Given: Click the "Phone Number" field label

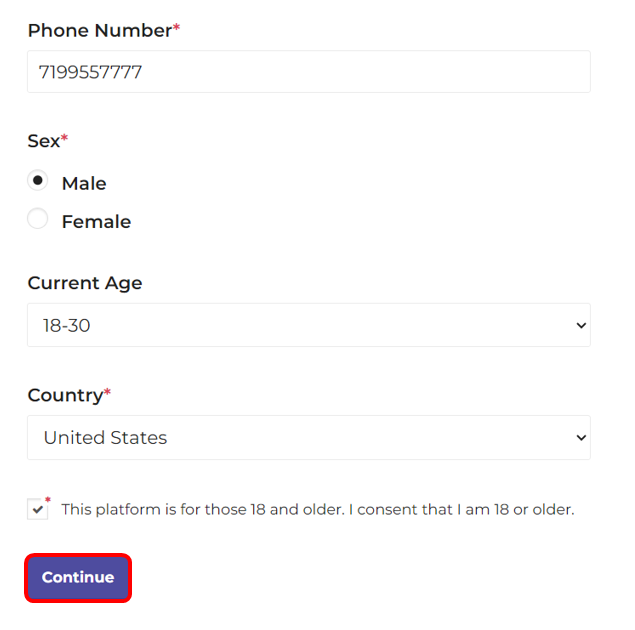Looking at the screenshot, I should tap(100, 31).
